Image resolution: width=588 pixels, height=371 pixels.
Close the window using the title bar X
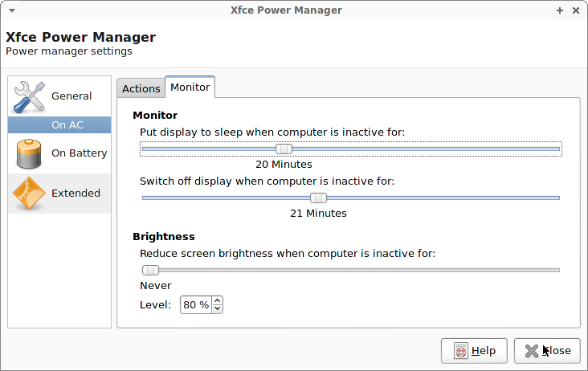click(x=576, y=10)
